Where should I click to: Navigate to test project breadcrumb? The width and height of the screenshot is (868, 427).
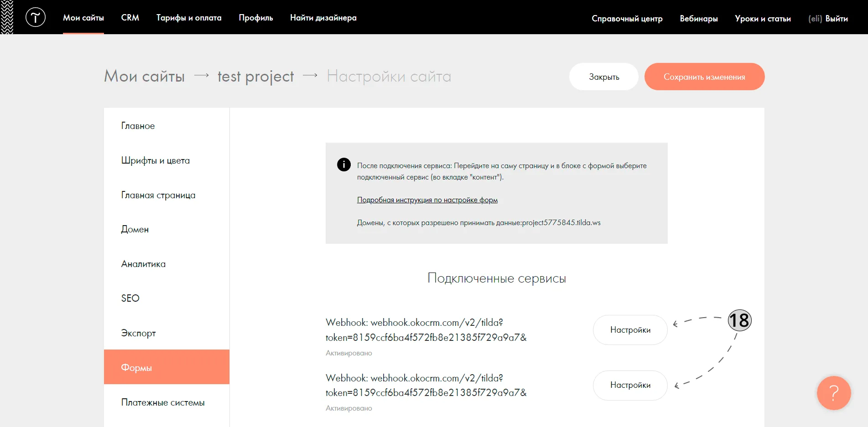tap(256, 77)
